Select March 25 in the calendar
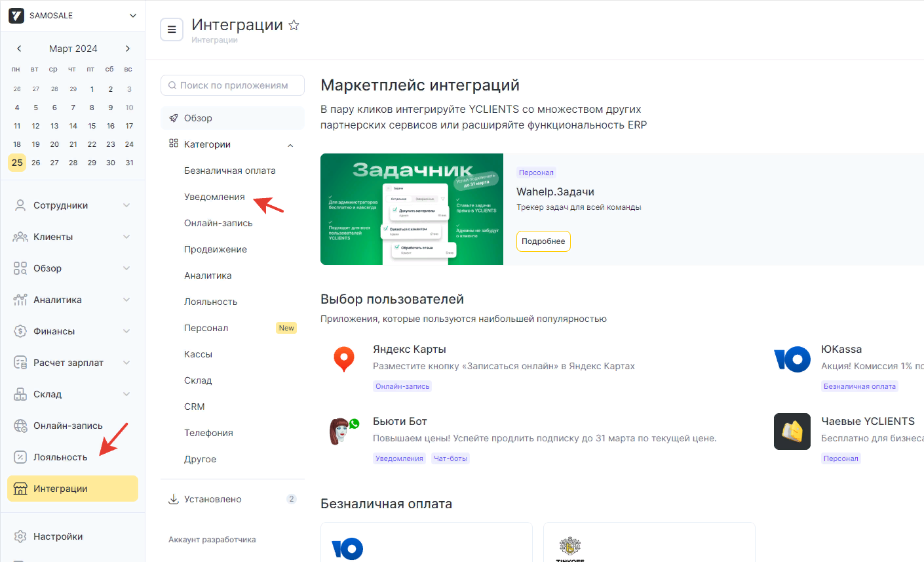Screen dimensions: 924x562 [17, 163]
